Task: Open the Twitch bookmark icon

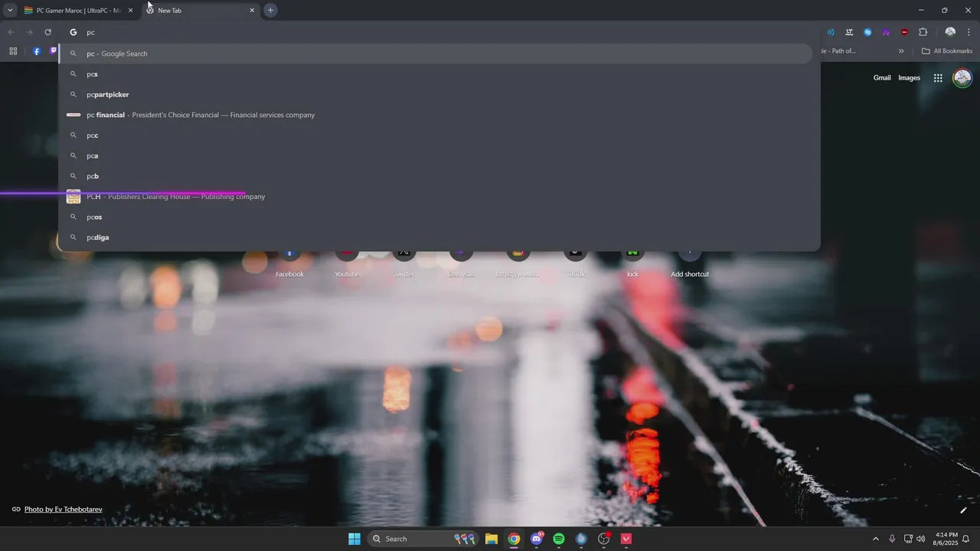Action: coord(54,51)
